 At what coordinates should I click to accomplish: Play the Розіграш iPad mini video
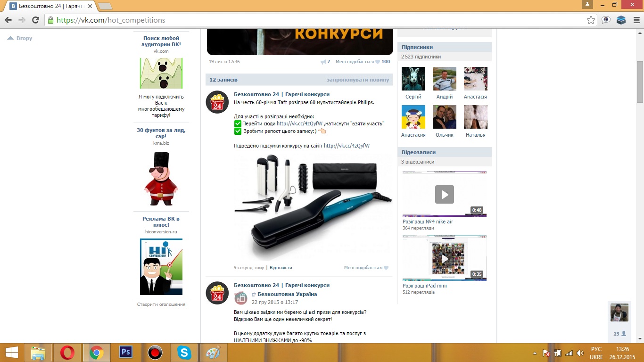(x=445, y=258)
